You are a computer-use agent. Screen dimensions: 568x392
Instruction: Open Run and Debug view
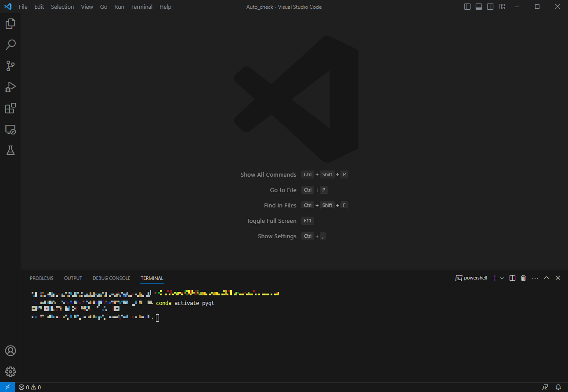(x=11, y=87)
